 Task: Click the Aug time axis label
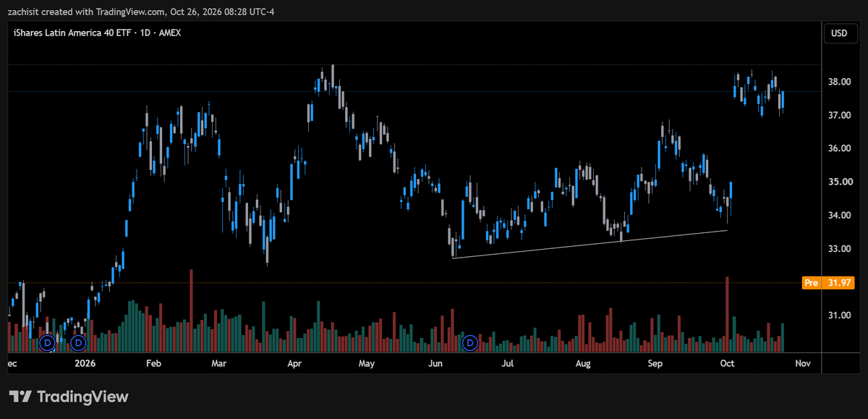(x=583, y=363)
